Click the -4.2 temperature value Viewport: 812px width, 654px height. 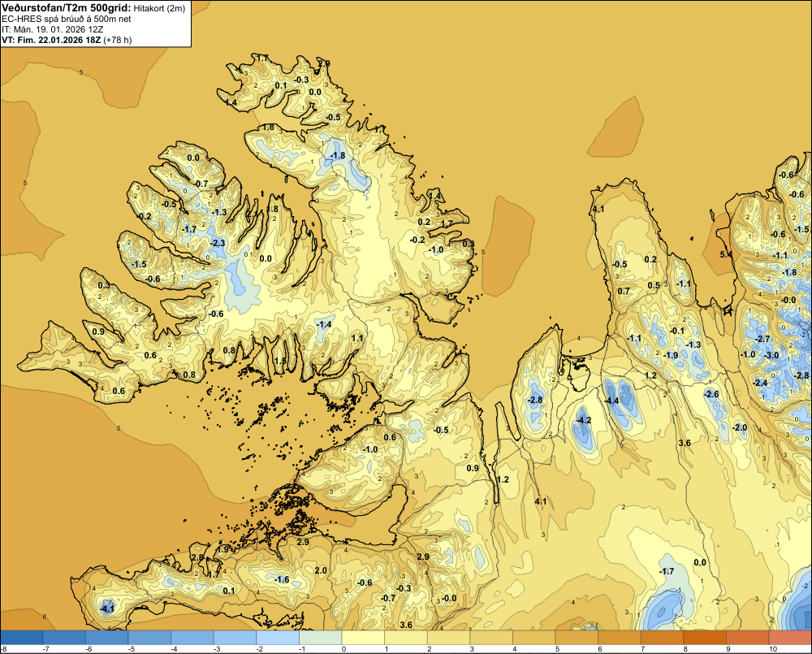(584, 420)
